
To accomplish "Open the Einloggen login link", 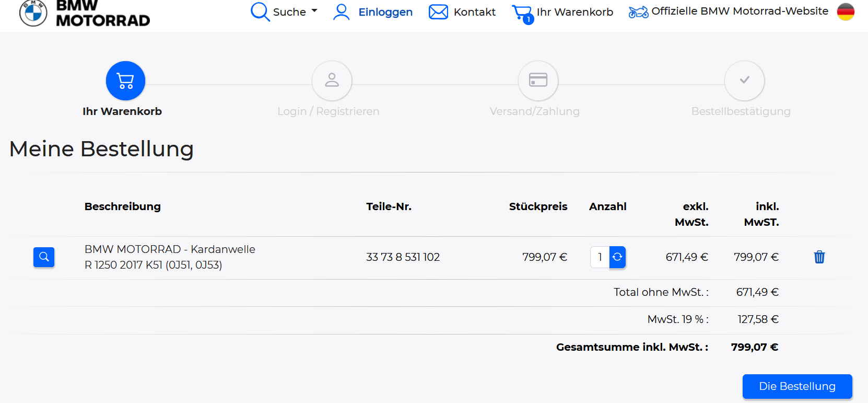I will point(385,12).
